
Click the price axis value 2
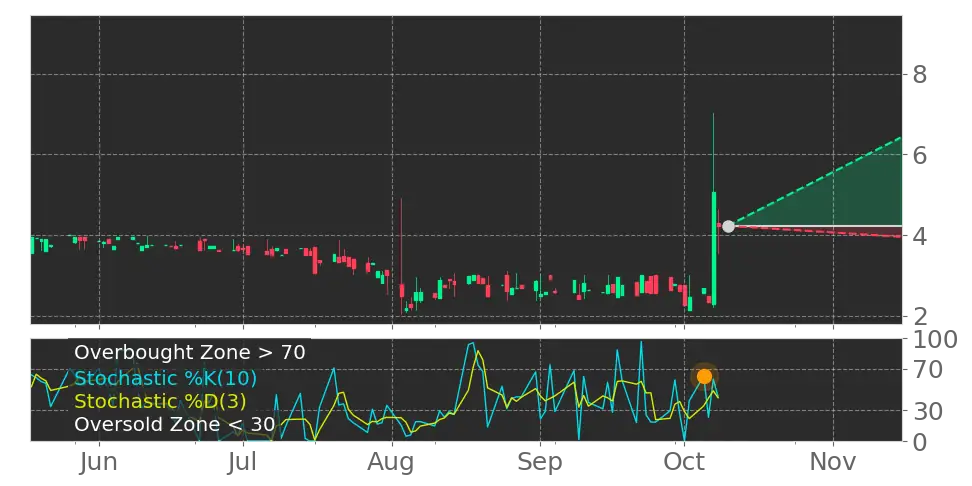[919, 316]
